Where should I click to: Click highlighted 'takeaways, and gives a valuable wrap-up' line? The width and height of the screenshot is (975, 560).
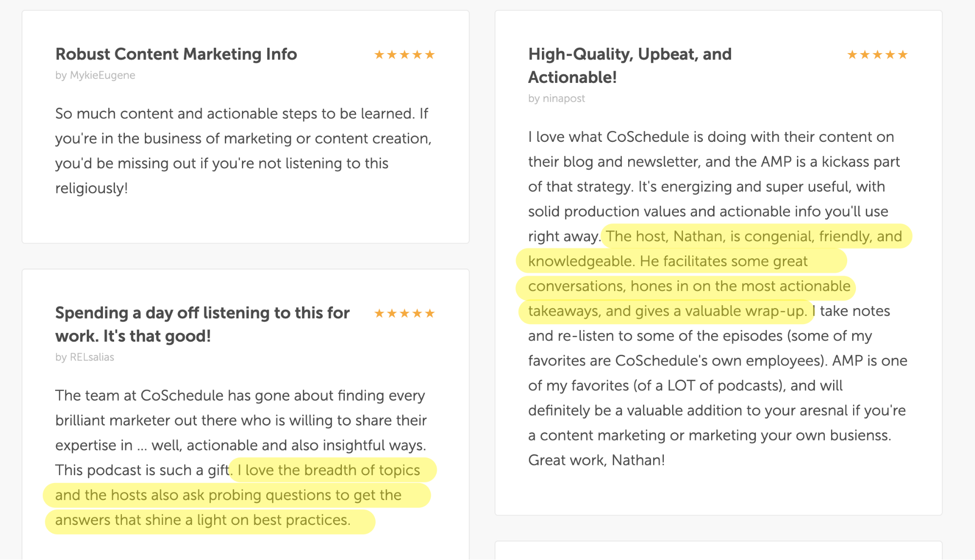pyautogui.click(x=668, y=311)
